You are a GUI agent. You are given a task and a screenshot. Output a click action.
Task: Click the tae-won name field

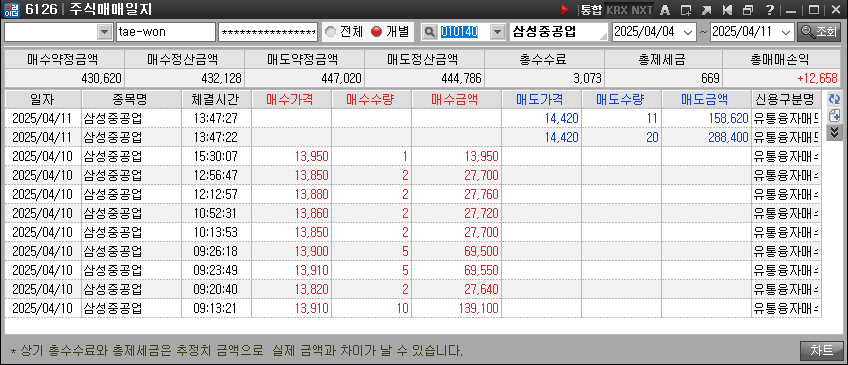point(165,32)
